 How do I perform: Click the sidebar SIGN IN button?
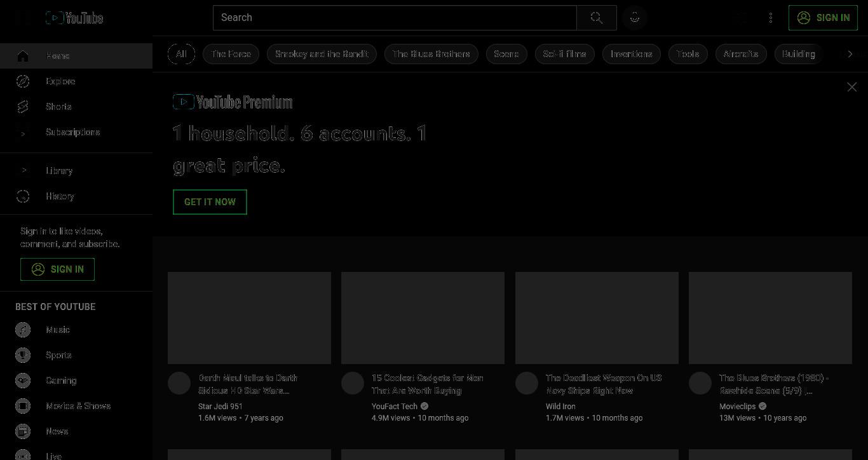coord(57,269)
